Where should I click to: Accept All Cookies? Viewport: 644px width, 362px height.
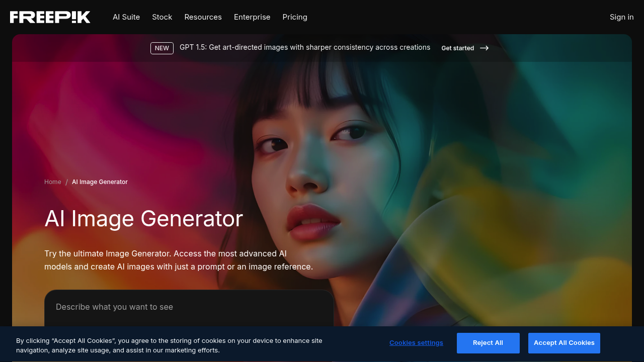(x=564, y=343)
